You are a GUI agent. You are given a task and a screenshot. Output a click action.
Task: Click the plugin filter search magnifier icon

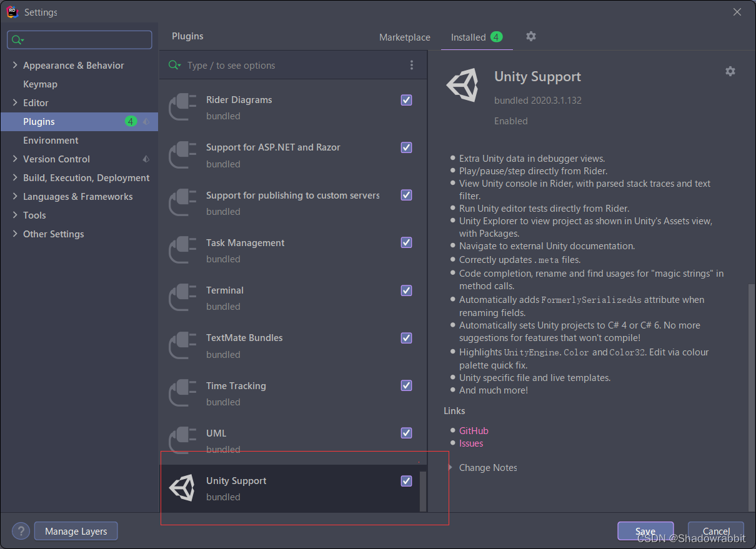click(175, 65)
